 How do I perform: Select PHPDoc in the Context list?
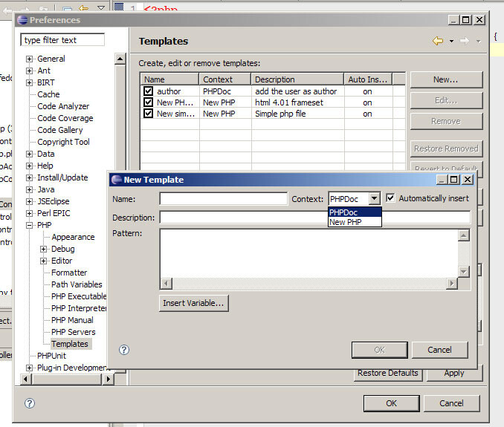(355, 212)
